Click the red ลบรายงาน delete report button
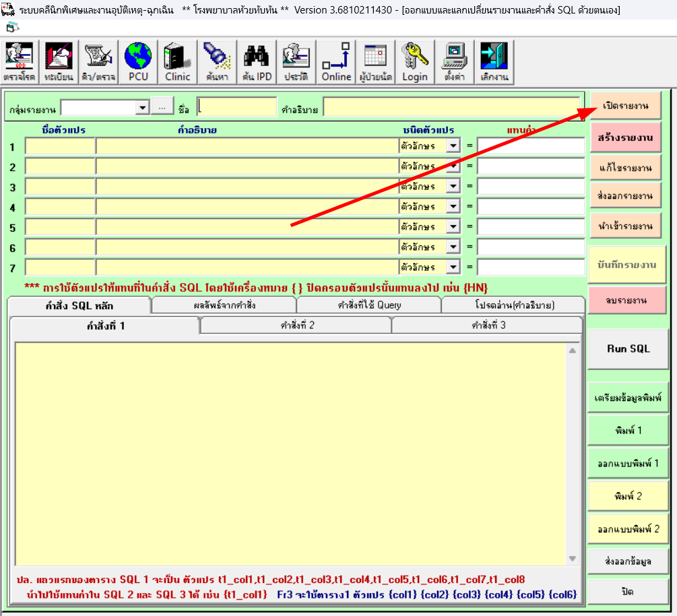The width and height of the screenshot is (677, 616). coord(627,301)
